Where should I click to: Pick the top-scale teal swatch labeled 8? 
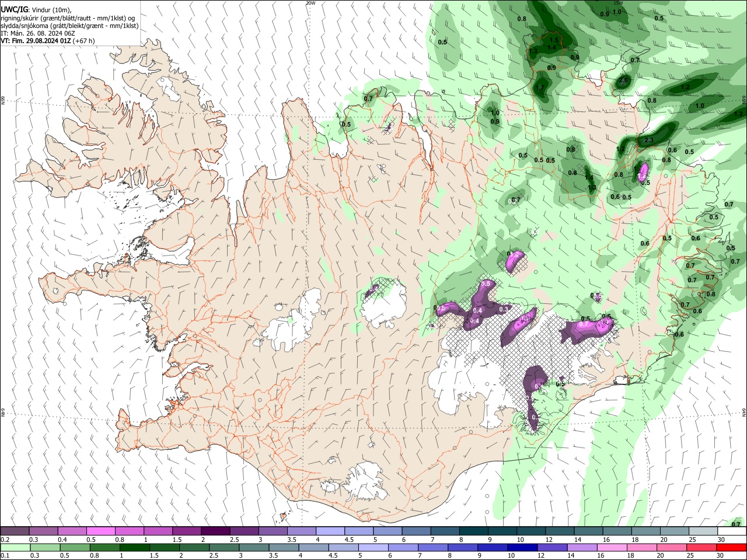pyautogui.click(x=473, y=531)
